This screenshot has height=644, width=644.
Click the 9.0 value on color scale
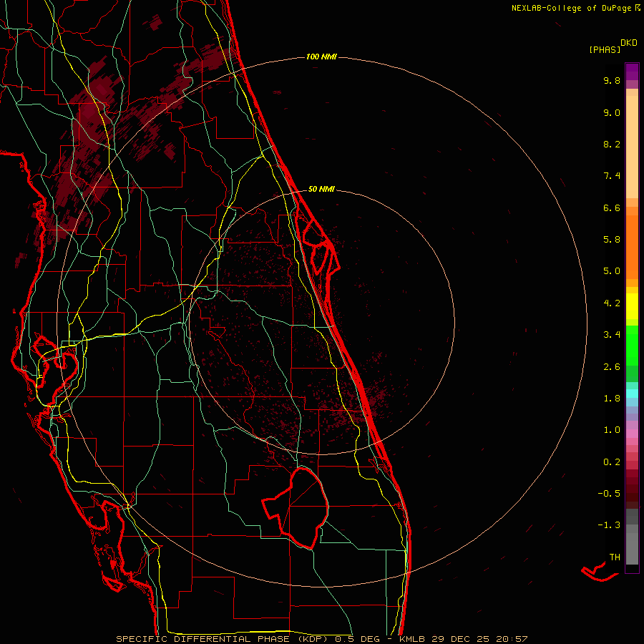point(612,112)
